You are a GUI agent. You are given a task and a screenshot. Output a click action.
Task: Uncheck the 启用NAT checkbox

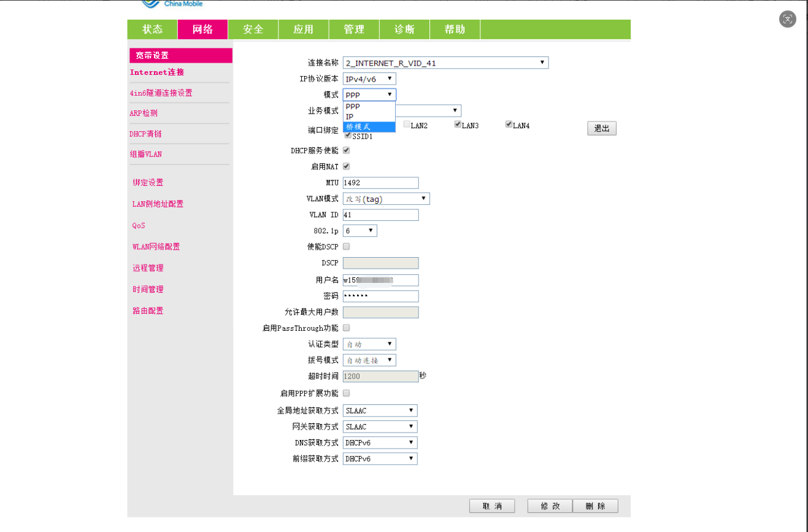346,166
